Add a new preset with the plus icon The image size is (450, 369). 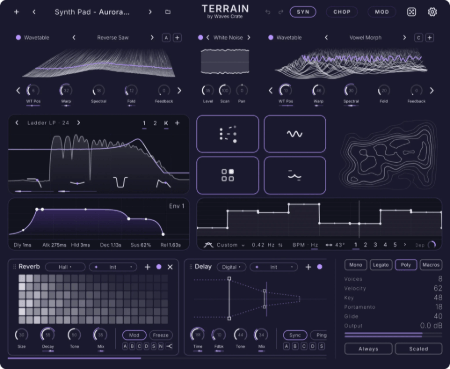16,12
